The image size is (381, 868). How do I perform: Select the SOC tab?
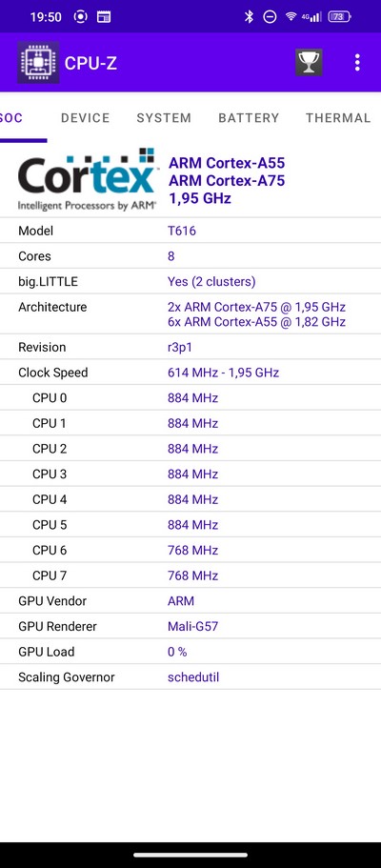point(11,118)
